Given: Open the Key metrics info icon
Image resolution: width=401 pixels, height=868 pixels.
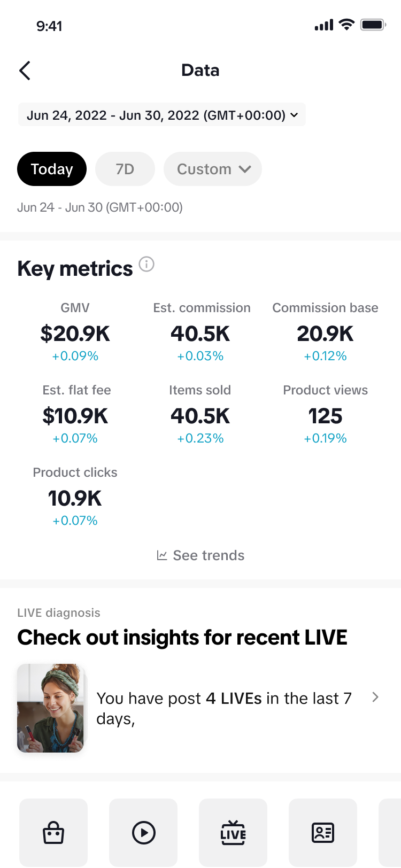Looking at the screenshot, I should click(146, 264).
